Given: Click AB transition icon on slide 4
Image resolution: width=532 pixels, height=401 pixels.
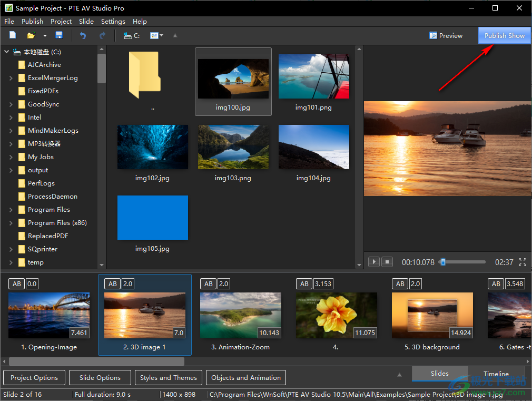Looking at the screenshot, I should (304, 284).
